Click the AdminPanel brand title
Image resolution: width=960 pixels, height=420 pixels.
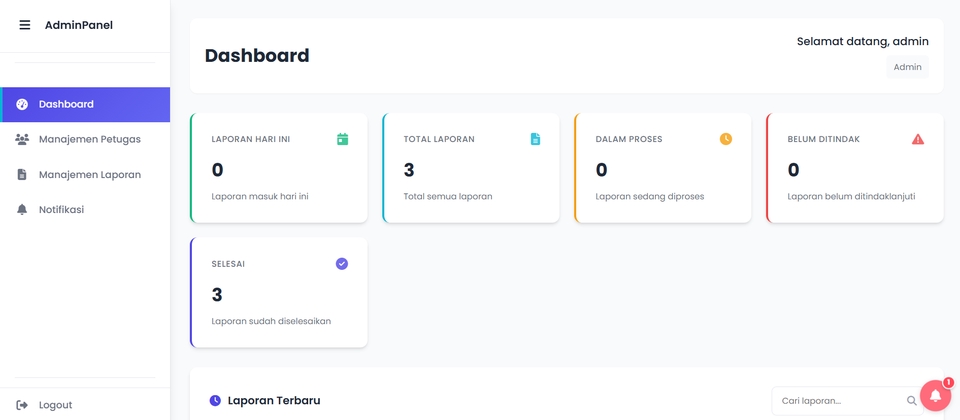pyautogui.click(x=79, y=25)
